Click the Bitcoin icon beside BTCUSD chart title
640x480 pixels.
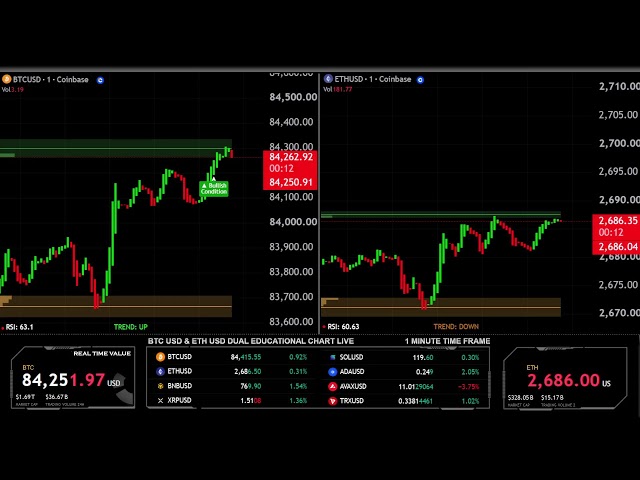(x=6, y=79)
